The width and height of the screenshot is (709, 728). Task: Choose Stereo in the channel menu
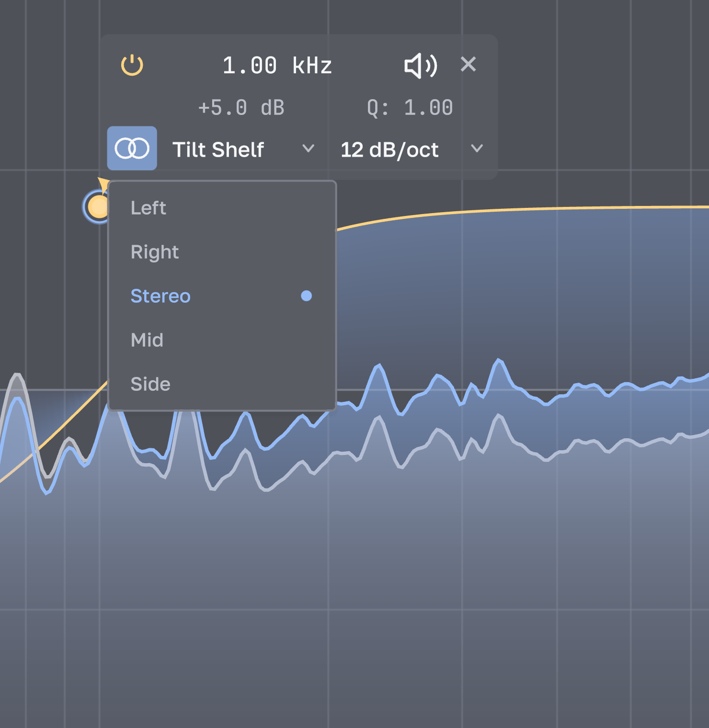tap(222, 296)
